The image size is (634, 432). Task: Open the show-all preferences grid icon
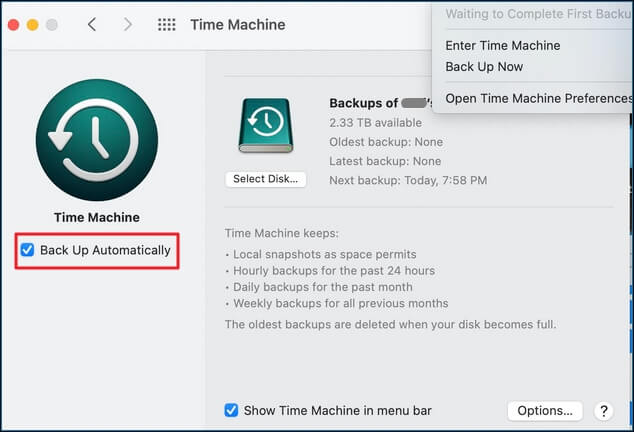(x=167, y=25)
